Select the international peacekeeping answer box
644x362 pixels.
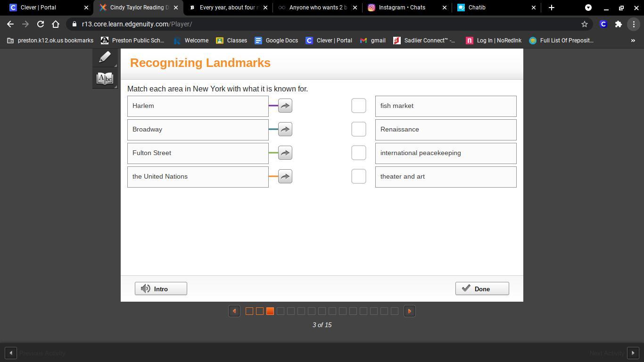click(446, 153)
